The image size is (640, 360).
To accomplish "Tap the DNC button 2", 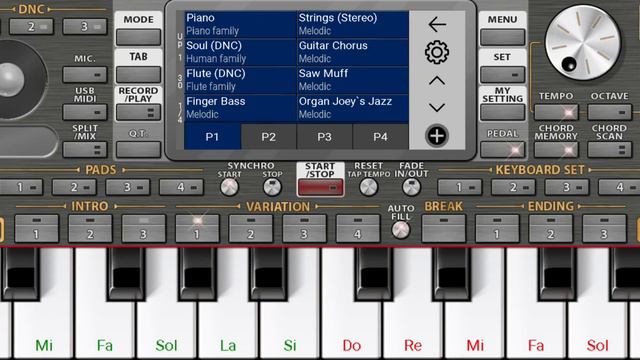I will click(31, 27).
